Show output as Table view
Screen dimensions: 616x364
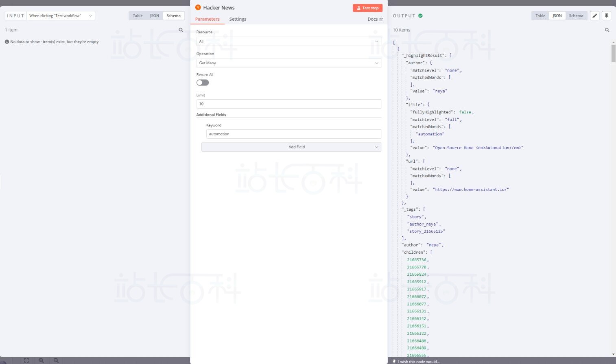(540, 16)
